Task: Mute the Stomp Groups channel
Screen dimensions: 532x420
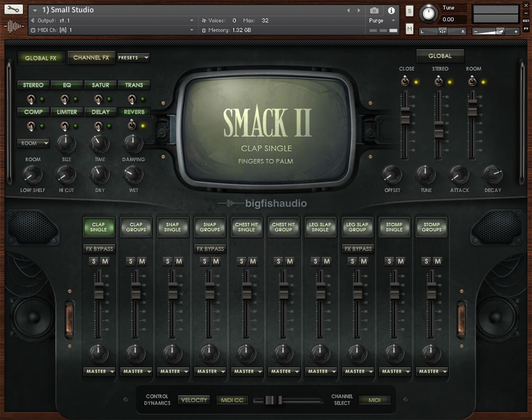Action: (x=437, y=261)
